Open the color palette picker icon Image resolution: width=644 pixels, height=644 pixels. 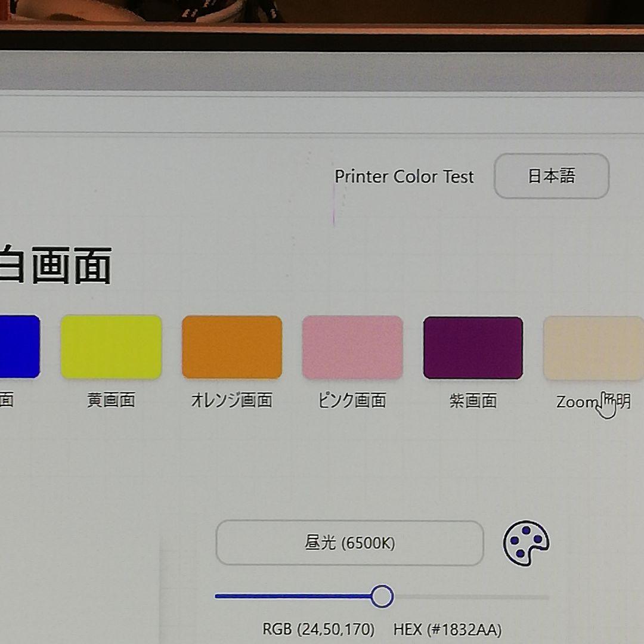click(x=526, y=543)
